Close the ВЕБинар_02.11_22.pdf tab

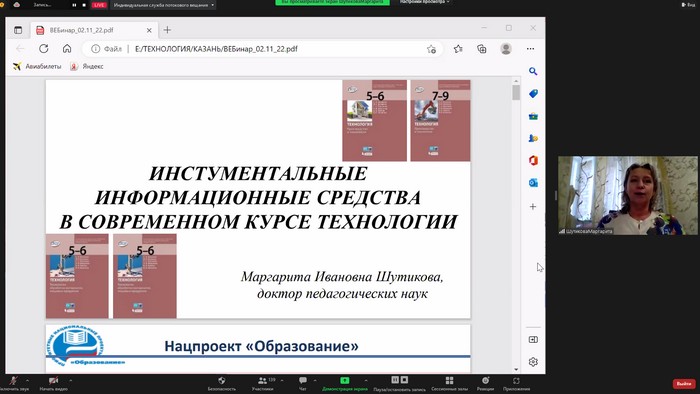[x=149, y=30]
